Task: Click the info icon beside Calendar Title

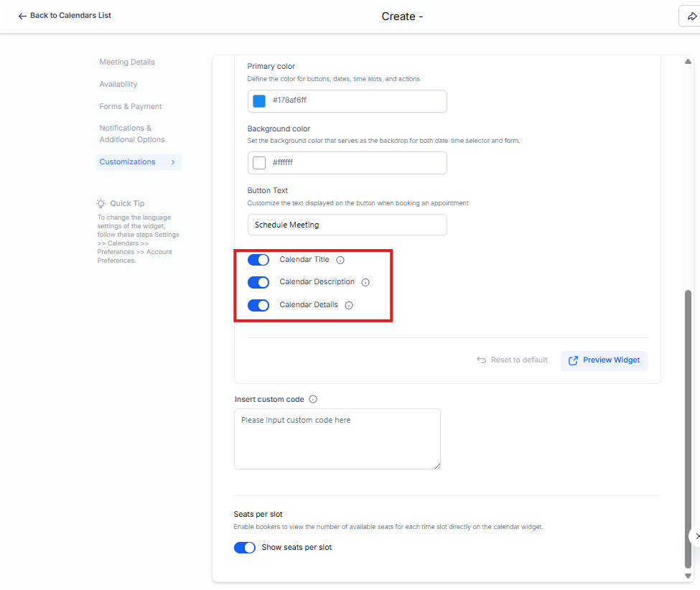Action: click(340, 260)
